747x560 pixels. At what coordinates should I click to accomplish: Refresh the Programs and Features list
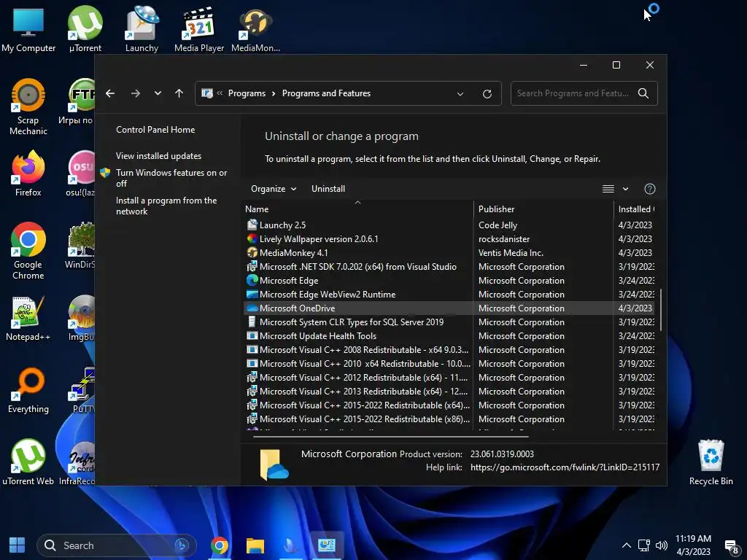click(487, 94)
